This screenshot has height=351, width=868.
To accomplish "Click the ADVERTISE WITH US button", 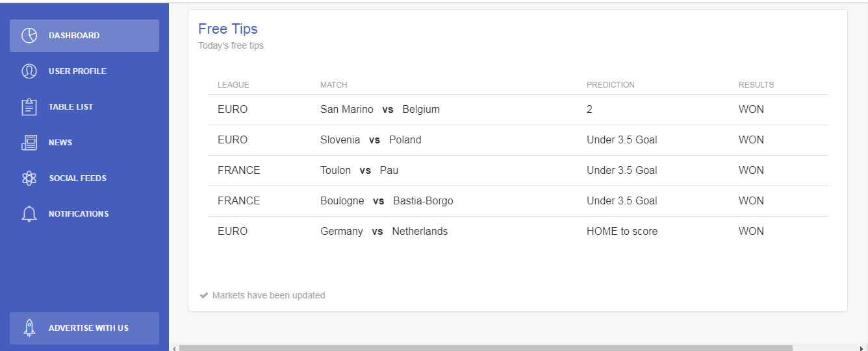I will 84,328.
